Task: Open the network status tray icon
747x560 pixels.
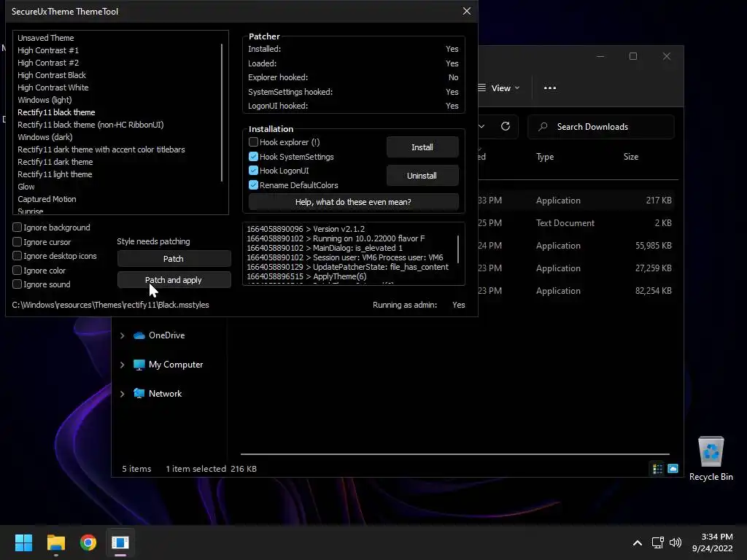Action: coord(658,542)
